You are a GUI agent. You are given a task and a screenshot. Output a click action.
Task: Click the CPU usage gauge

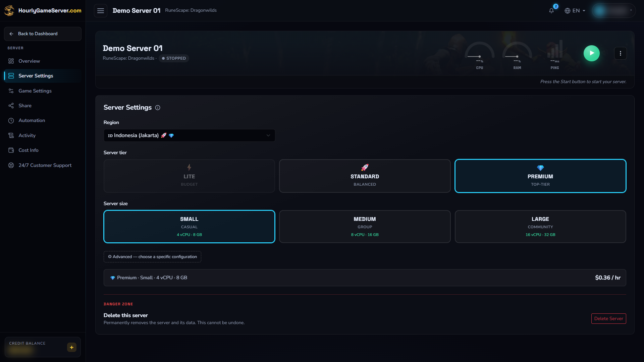pos(480,55)
